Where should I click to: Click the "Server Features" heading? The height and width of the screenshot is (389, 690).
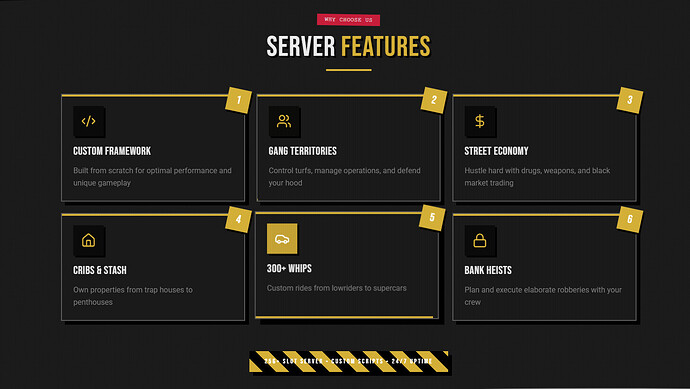pos(349,46)
